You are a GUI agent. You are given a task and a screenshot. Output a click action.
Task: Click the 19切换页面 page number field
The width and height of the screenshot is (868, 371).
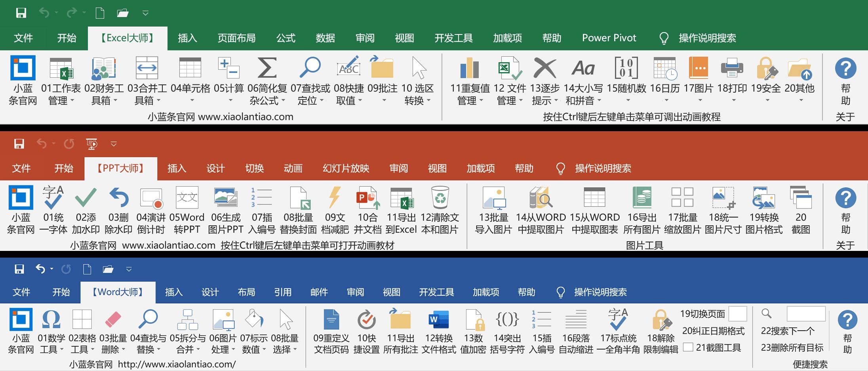(738, 314)
